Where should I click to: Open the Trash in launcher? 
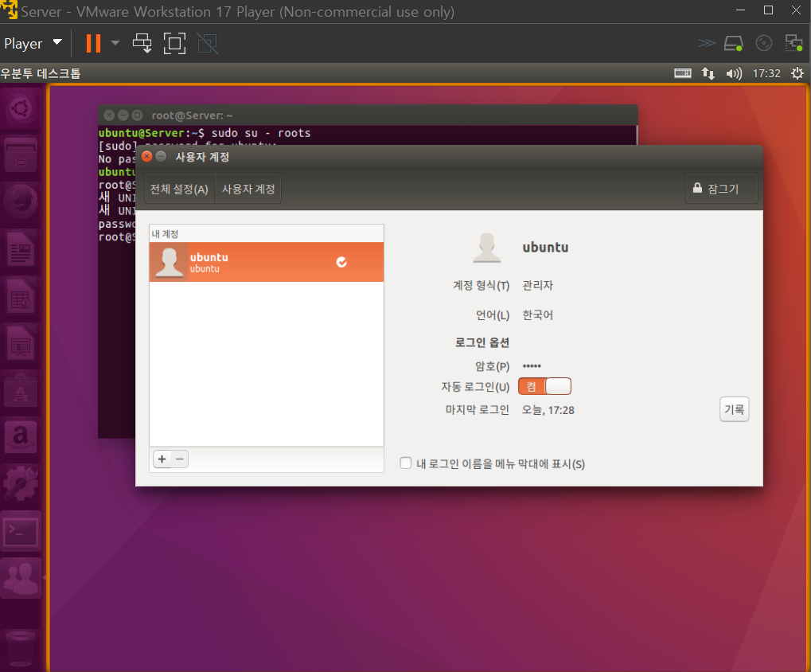[21, 647]
